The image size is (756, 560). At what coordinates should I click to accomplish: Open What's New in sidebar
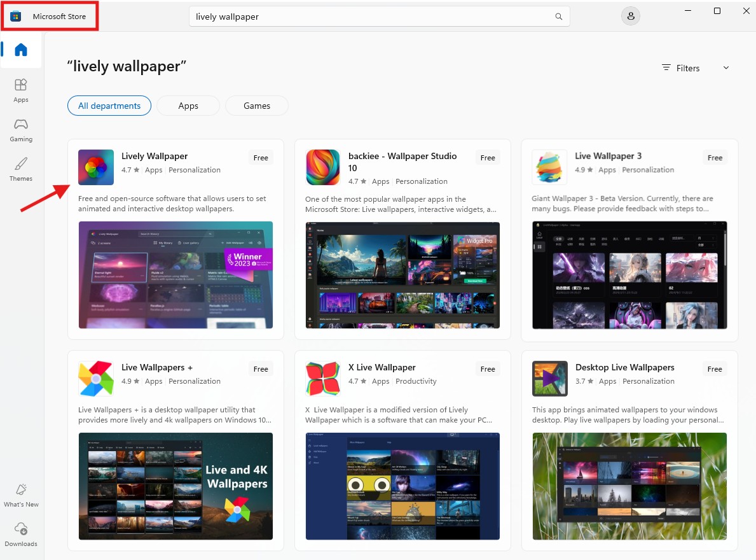(21, 494)
